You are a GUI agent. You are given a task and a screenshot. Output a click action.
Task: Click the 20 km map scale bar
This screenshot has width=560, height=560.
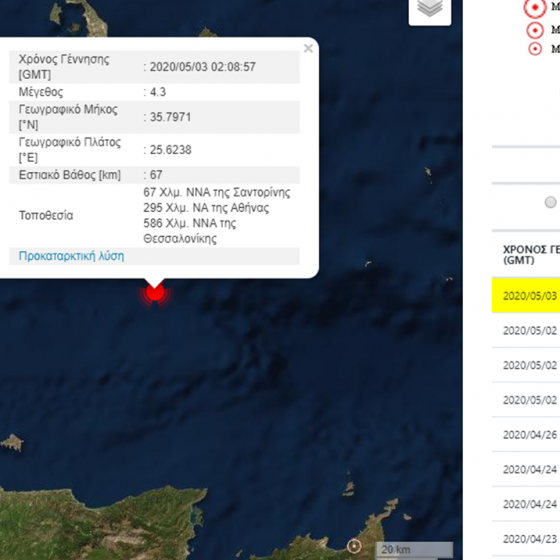(414, 550)
